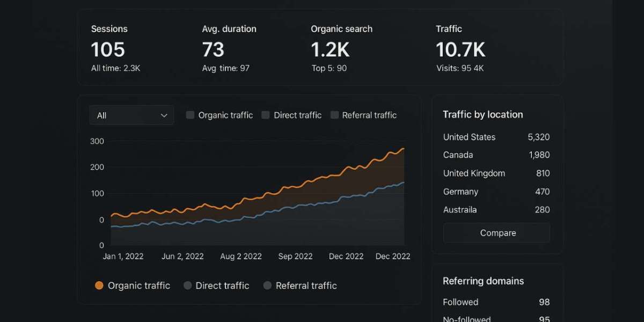Check the Referral traffic checkbox
The width and height of the screenshot is (644, 322).
335,115
